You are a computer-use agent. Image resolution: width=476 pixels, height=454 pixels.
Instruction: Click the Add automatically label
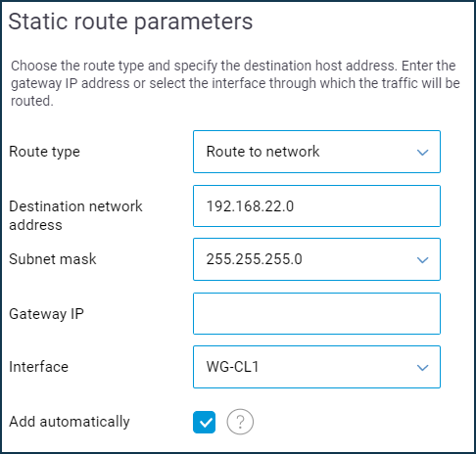70,422
